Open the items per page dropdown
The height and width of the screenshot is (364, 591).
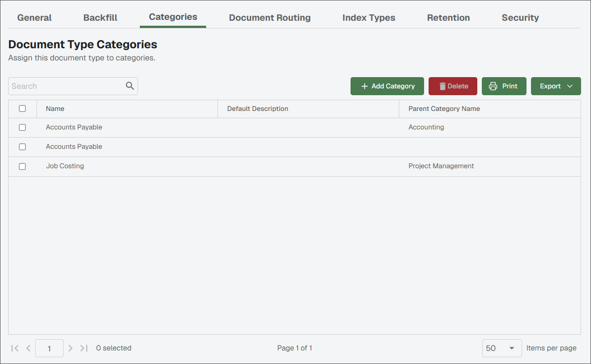(502, 348)
